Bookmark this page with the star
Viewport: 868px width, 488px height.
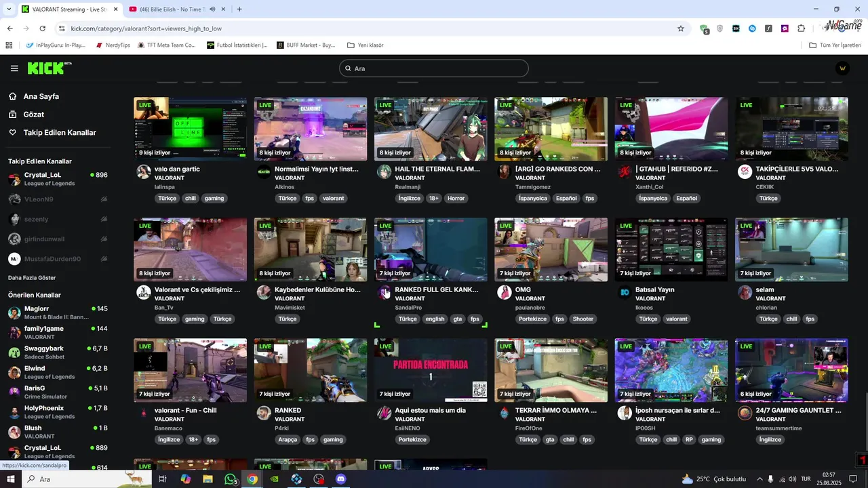pyautogui.click(x=681, y=28)
